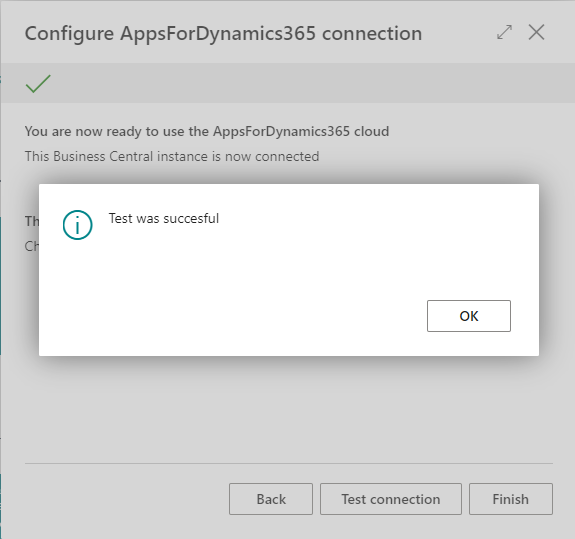Click the expand-to-full-screen arrows icon
Viewport: 575px width, 539px height.
point(504,32)
